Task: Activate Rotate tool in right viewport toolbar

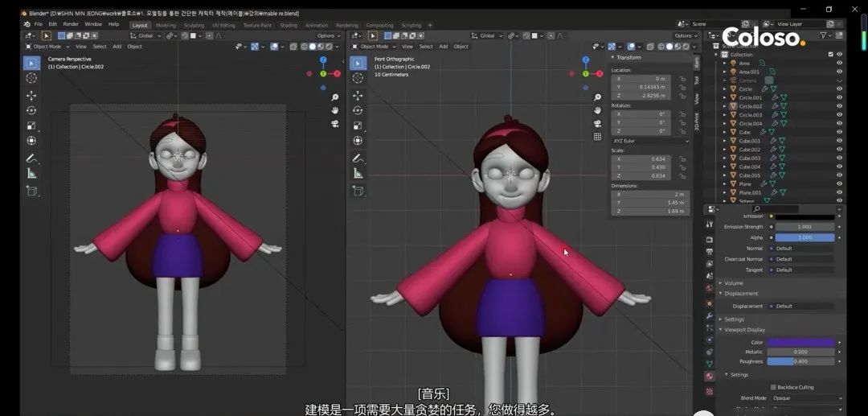Action: [x=358, y=110]
